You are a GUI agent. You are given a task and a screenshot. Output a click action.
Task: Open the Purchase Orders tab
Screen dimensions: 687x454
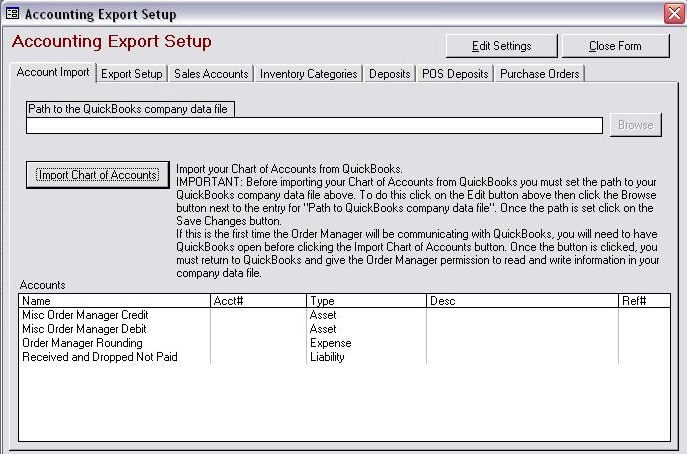[540, 74]
